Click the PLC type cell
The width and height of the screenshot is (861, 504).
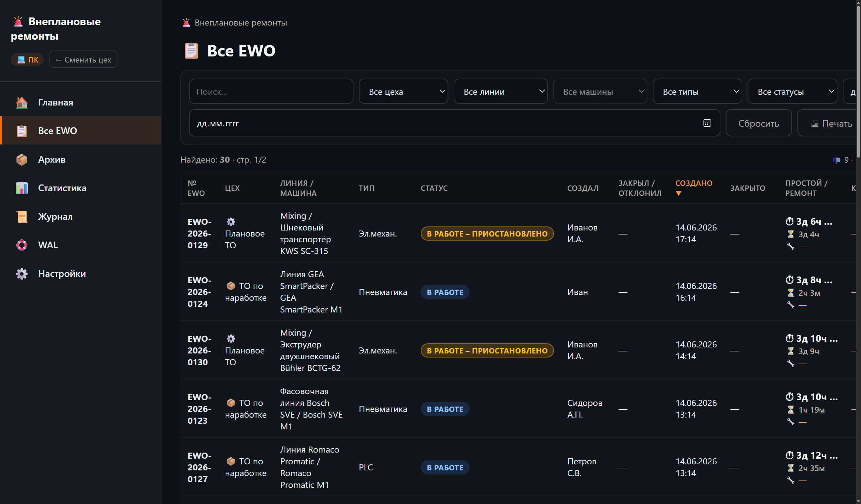click(366, 467)
